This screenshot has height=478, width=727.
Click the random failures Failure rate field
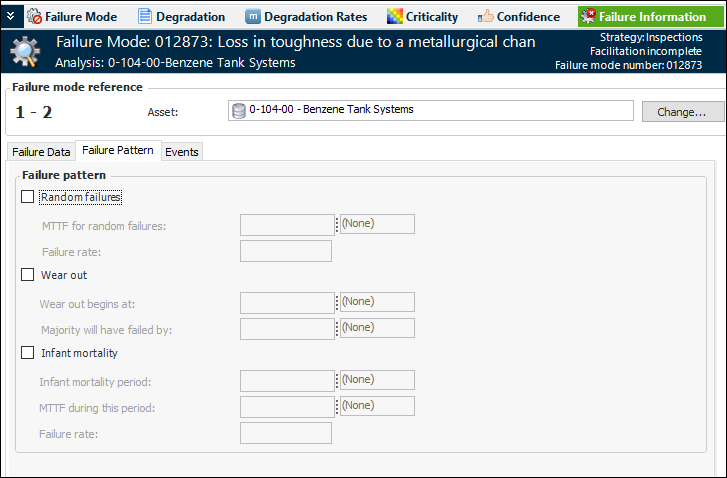286,251
